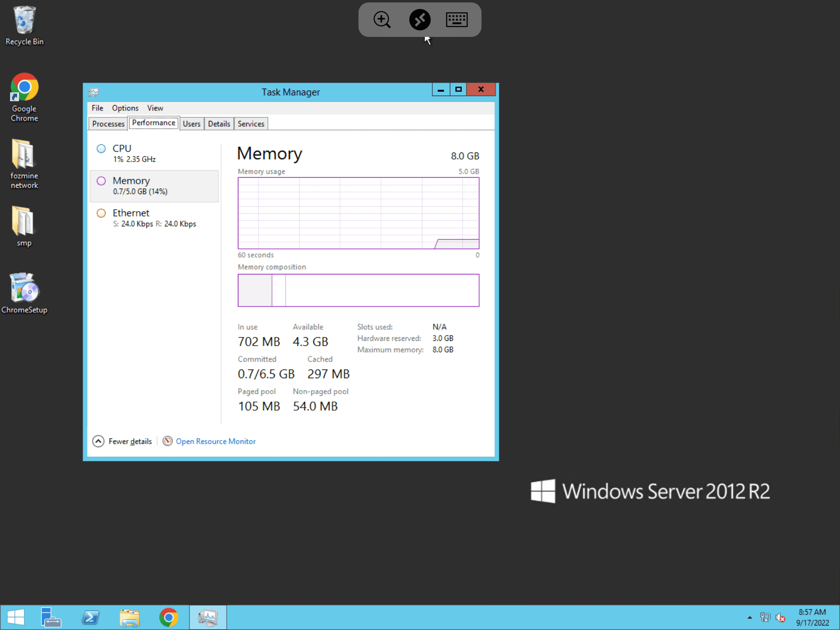Click the zoom magnifier icon in remote toolbar
The width and height of the screenshot is (840, 630).
tap(381, 20)
